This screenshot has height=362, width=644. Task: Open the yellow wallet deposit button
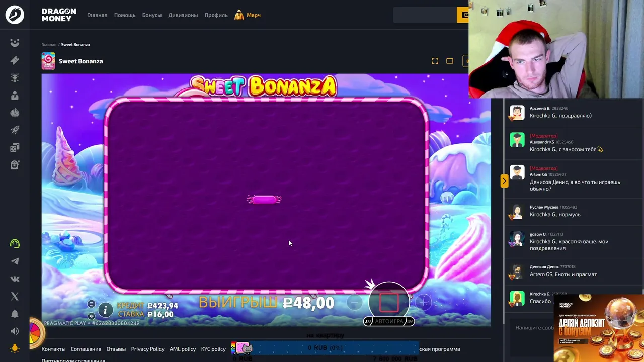[463, 15]
